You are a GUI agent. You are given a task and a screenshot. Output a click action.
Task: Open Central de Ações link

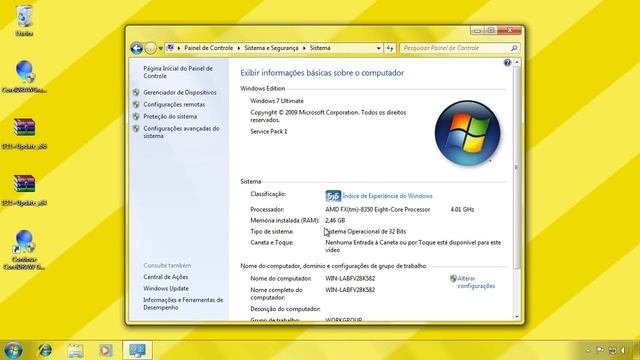[x=165, y=277]
